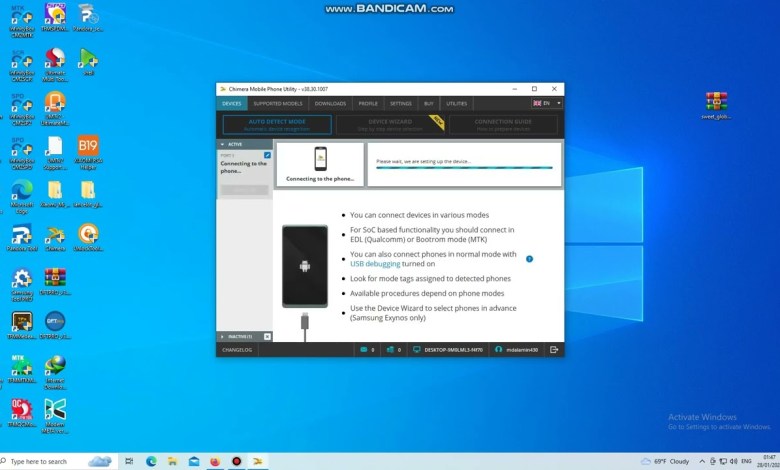Screen dimensions: 780x470
Task: Expand the Inactive devices section
Action: [222, 336]
